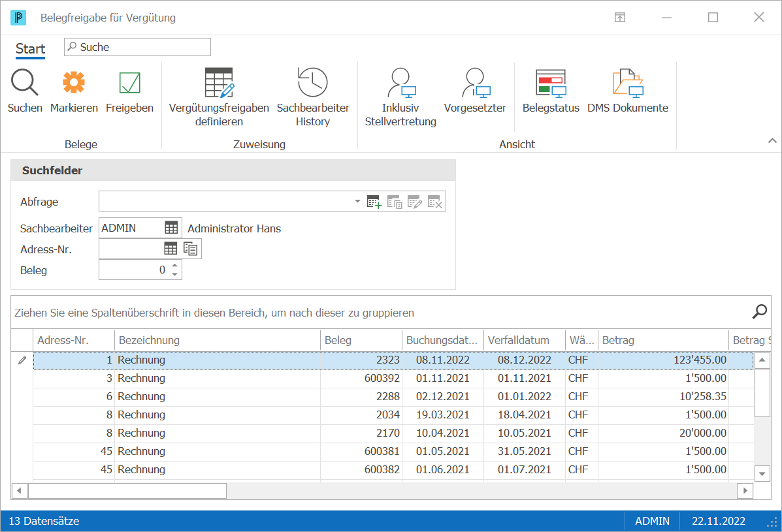Click the Markieren gear icon

(74, 82)
